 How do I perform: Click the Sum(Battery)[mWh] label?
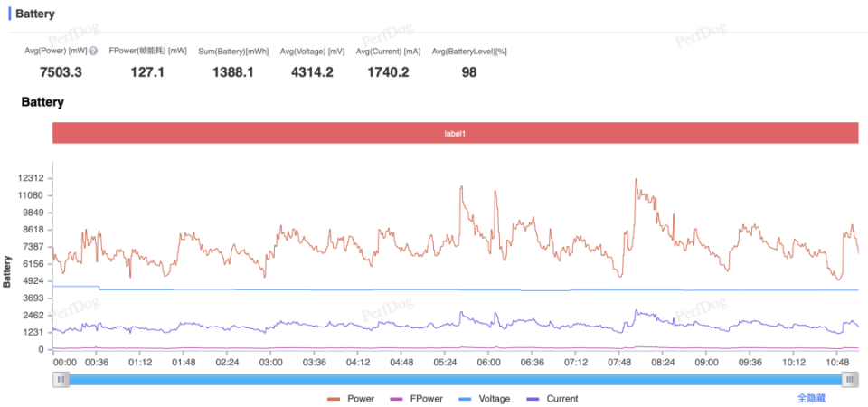tap(233, 51)
